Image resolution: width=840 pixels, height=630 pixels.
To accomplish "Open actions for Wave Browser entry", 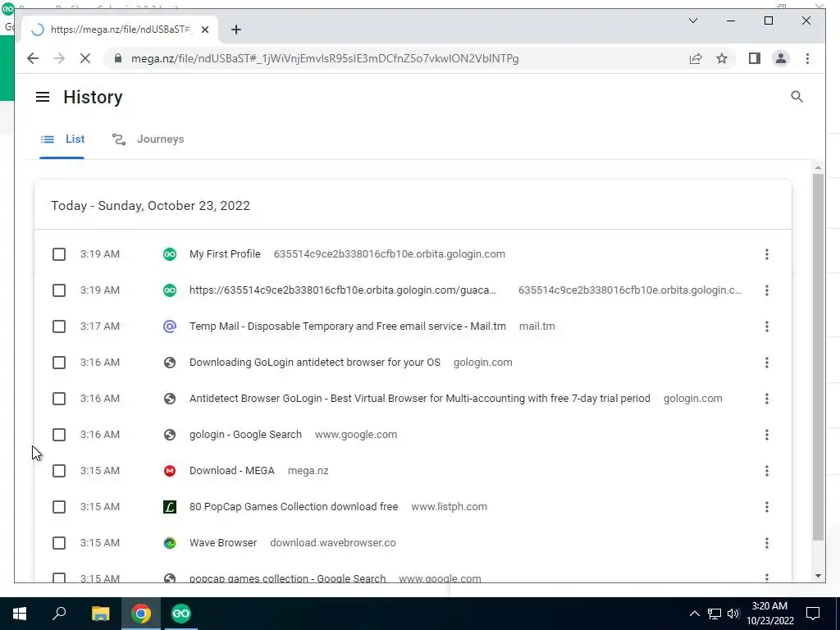I will [x=767, y=543].
